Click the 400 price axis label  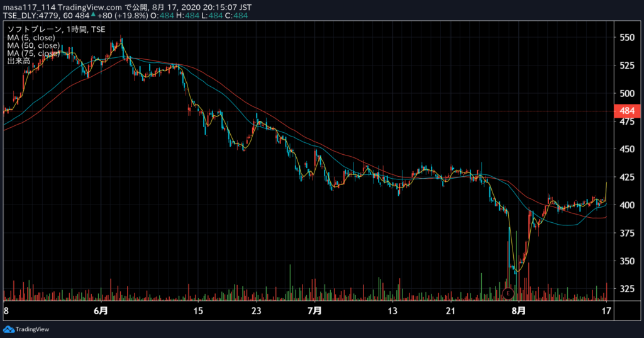(627, 205)
